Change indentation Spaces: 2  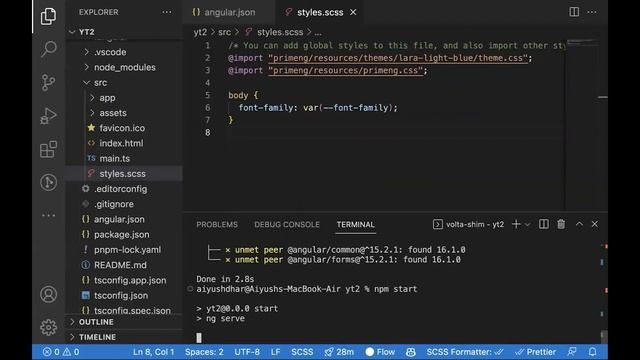204,352
